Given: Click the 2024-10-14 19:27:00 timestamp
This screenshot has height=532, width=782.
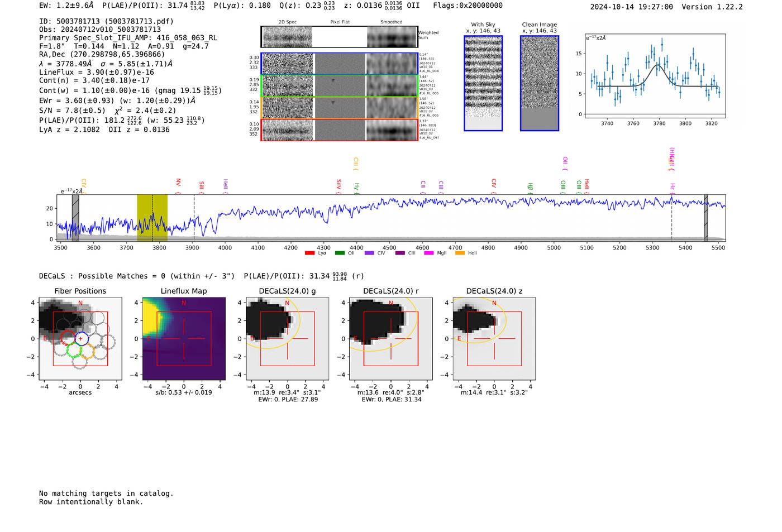Looking at the screenshot, I should click(631, 7).
